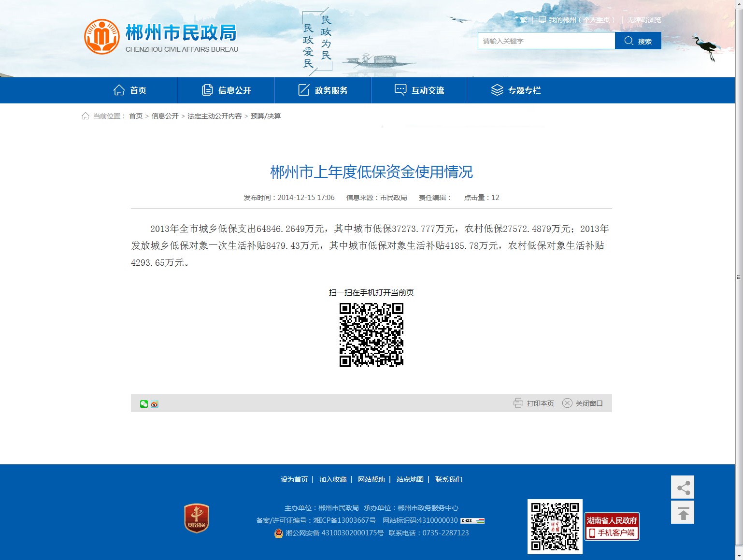Open the 信息公开 navigation menu item
The image size is (743, 560).
227,90
